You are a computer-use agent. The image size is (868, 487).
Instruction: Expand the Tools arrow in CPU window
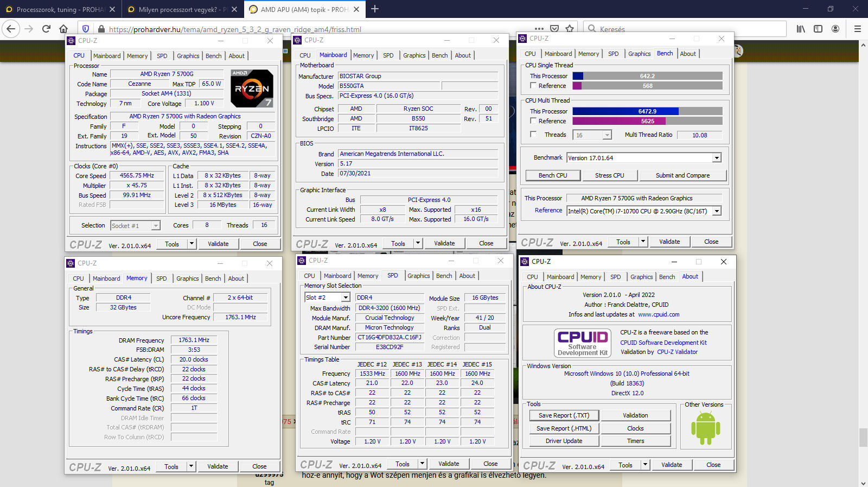tap(192, 244)
